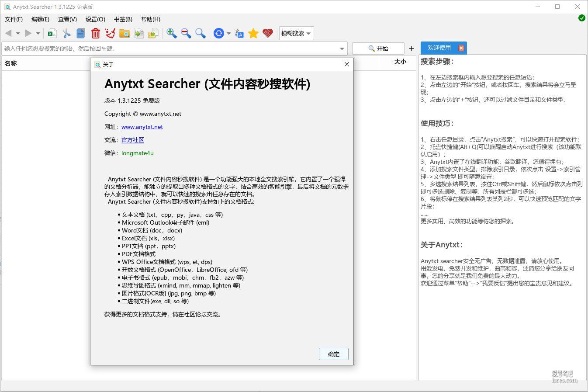Click the 搜索步骤 heading in welcome panel
Image resolution: width=588 pixels, height=392 pixels.
click(x=437, y=62)
